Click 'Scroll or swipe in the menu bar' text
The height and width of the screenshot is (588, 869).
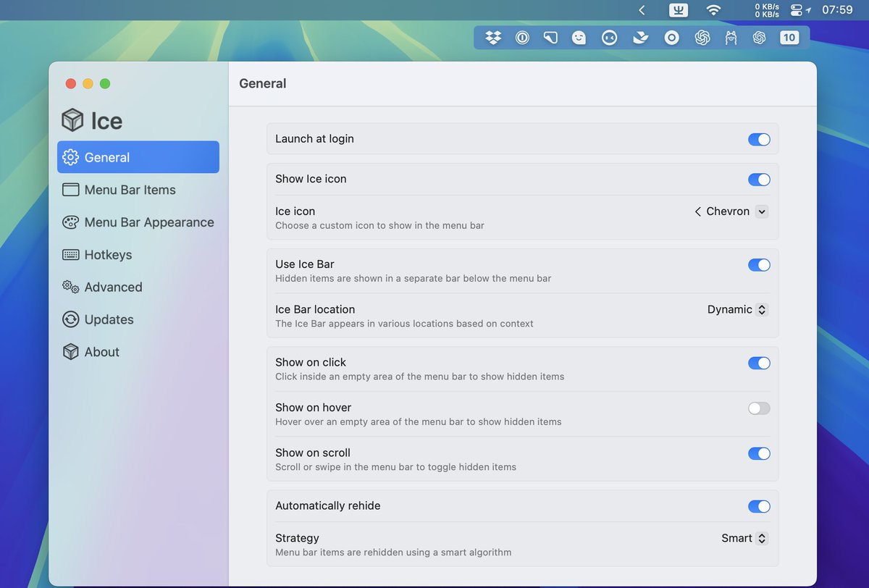395,467
